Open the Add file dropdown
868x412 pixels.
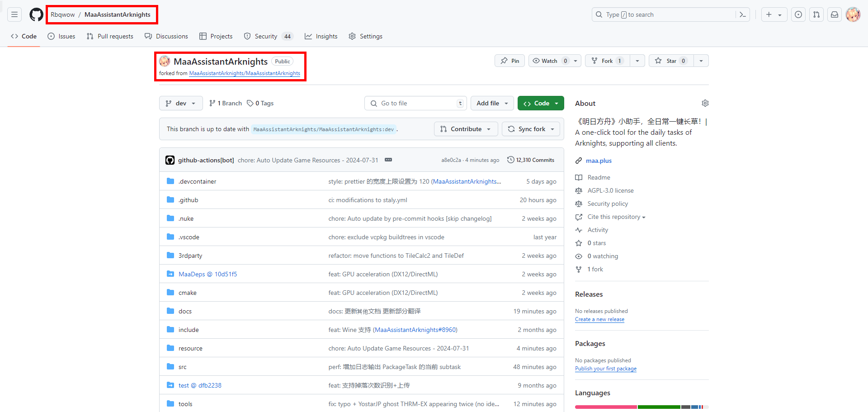[492, 103]
